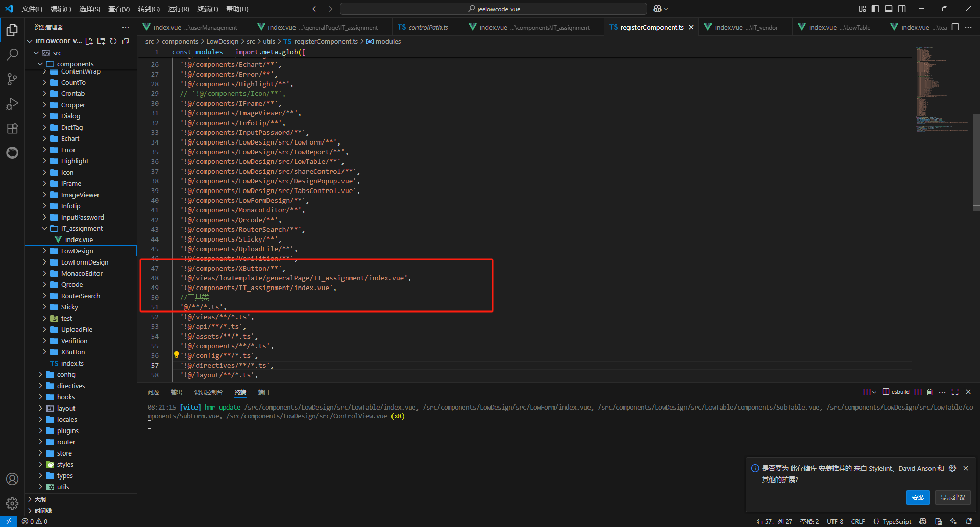Show the lightbulb code action on line 56

tap(176, 355)
